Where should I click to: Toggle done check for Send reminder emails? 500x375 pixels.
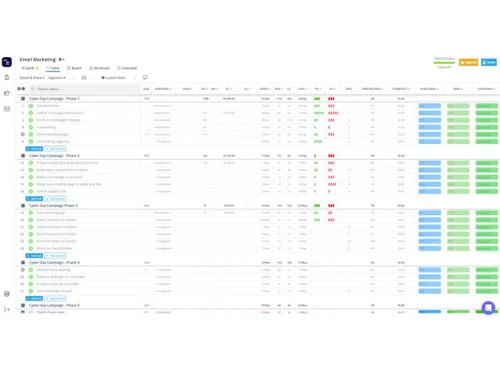31,291
